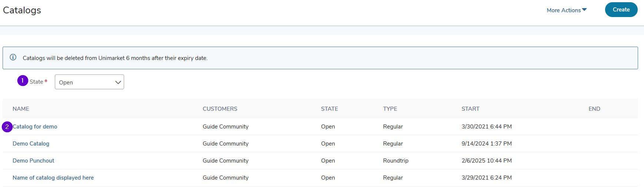Click the Catalogs page heading

(22, 10)
